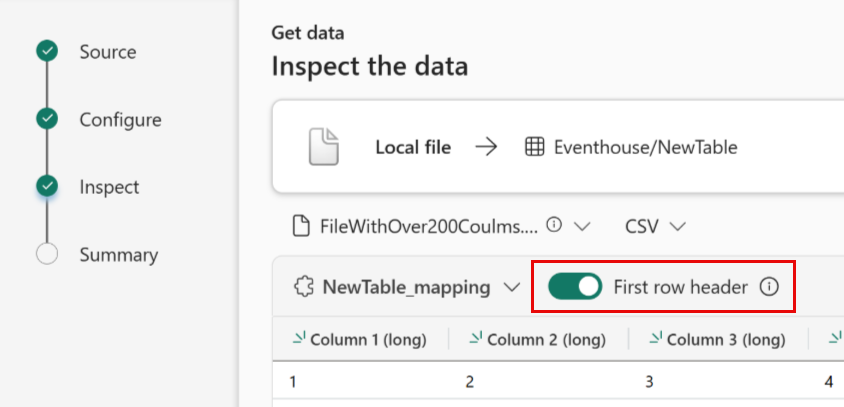The width and height of the screenshot is (844, 407).
Task: Click the green checkmark circle for Source
Action: 47,51
